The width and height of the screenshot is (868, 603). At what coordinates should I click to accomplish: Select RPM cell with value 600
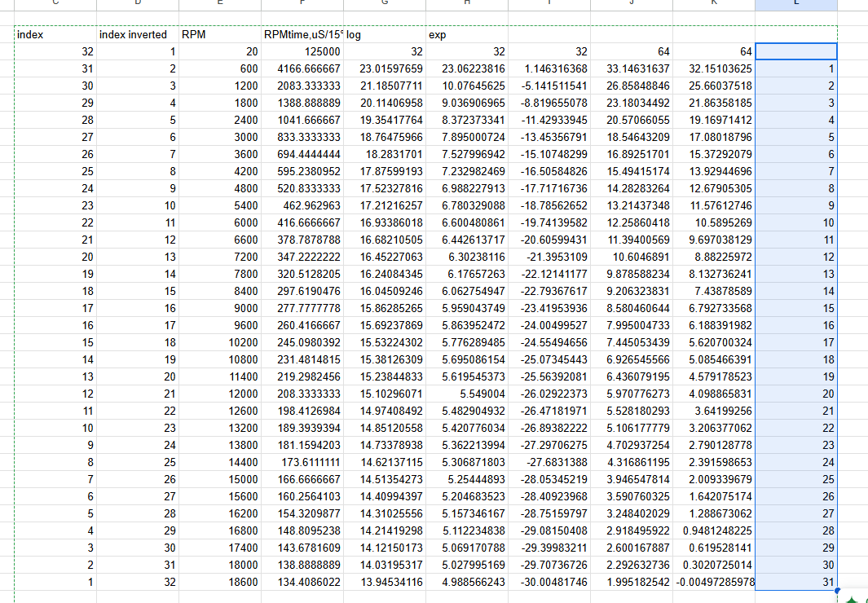tap(220, 68)
